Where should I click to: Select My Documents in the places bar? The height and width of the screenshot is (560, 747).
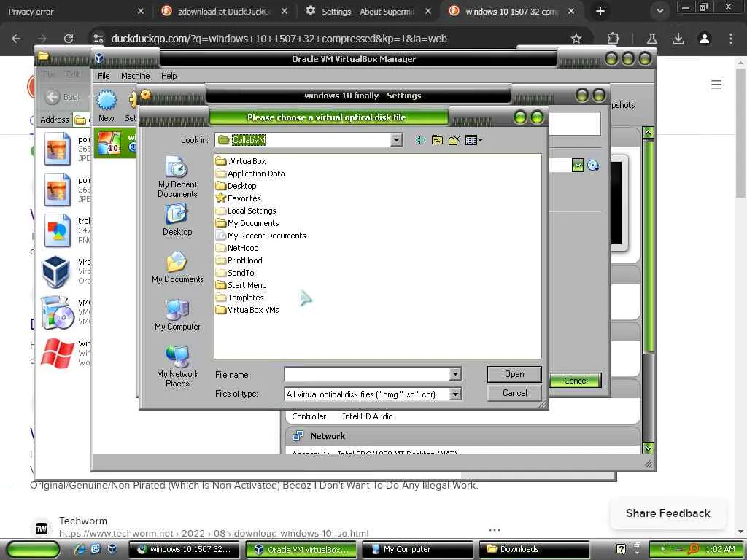(177, 267)
